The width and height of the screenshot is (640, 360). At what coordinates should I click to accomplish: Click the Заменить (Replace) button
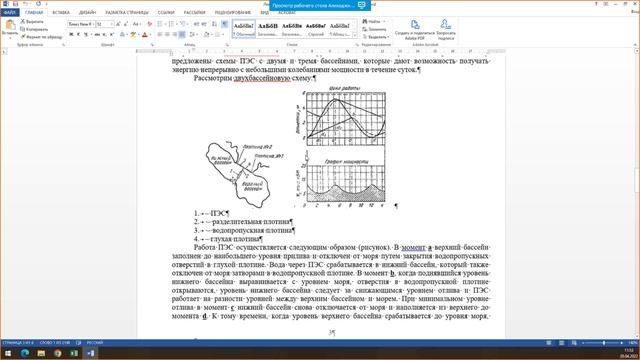pos(374,29)
